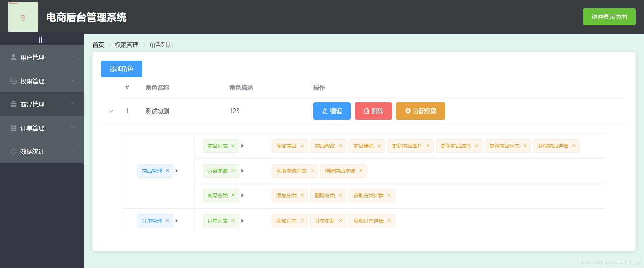Click the orange 分配权限 button
Image resolution: width=644 pixels, height=268 pixels.
421,111
